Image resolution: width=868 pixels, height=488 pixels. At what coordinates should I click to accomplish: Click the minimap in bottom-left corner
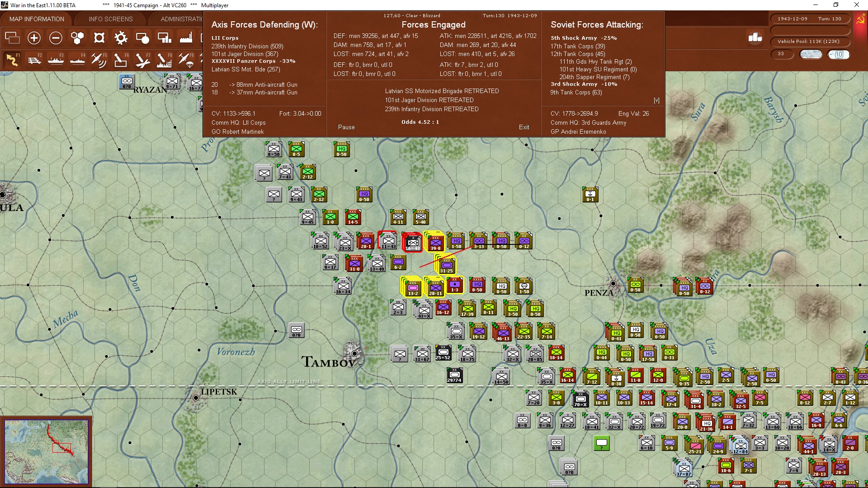coord(46,451)
